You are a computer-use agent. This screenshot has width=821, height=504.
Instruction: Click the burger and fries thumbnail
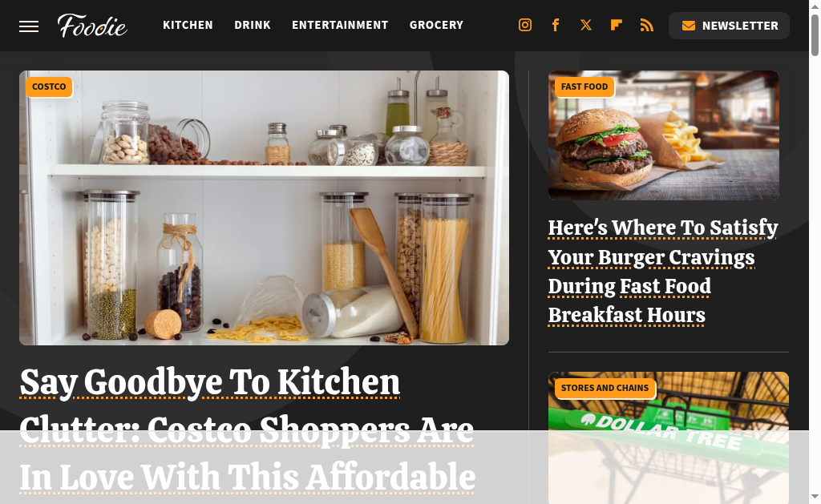coord(663,135)
